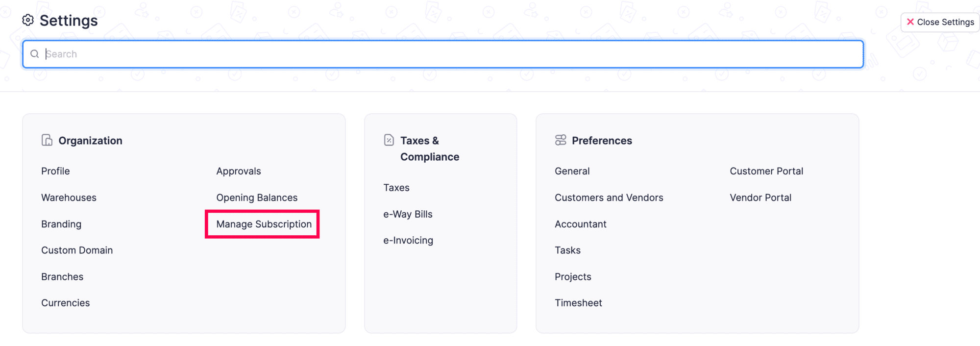Click the Taxes & Compliance document icon
This screenshot has width=980, height=346.
[388, 140]
